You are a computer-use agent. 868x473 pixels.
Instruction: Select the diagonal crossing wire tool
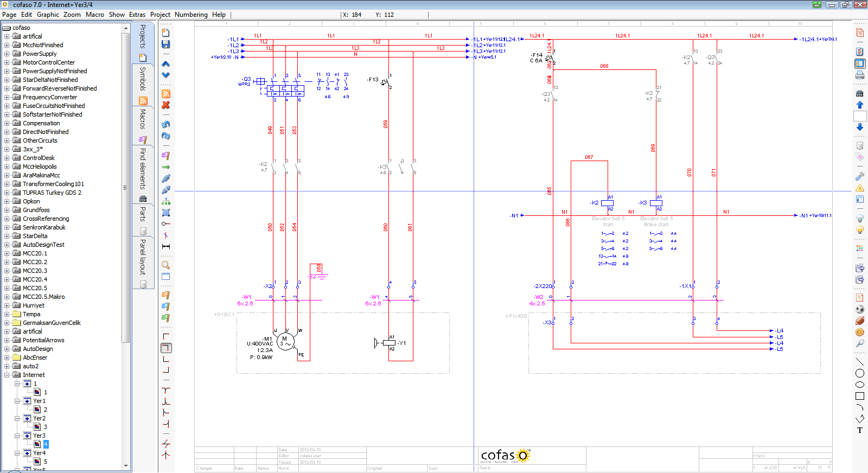pos(166,443)
